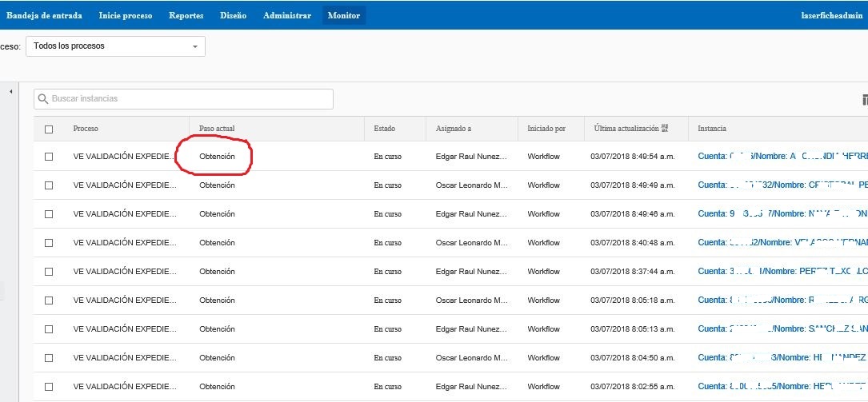Image resolution: width=868 pixels, height=402 pixels.
Task: Click the magnifier icon in search box
Action: (43, 99)
